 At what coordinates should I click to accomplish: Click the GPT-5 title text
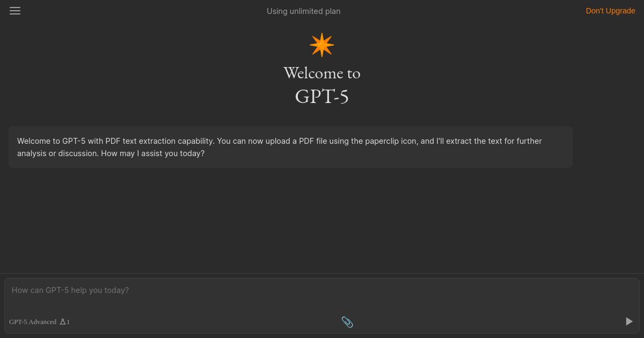pos(321,96)
